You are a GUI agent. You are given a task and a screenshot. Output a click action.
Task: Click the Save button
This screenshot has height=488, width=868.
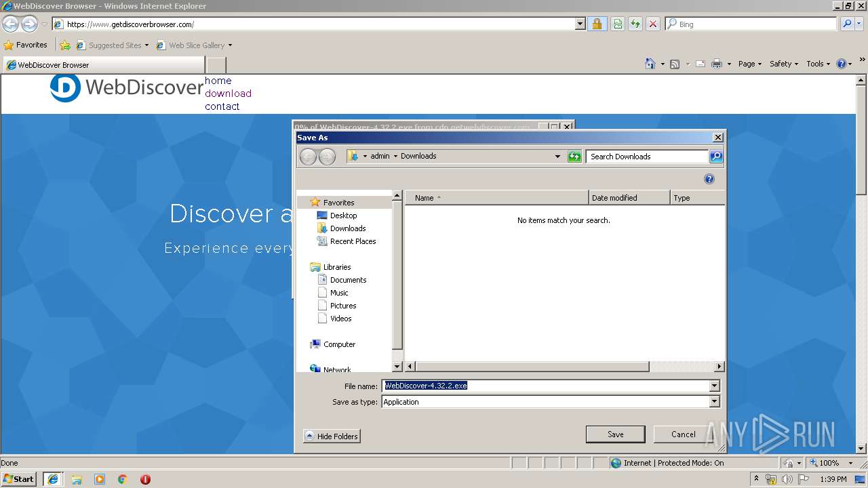point(616,434)
